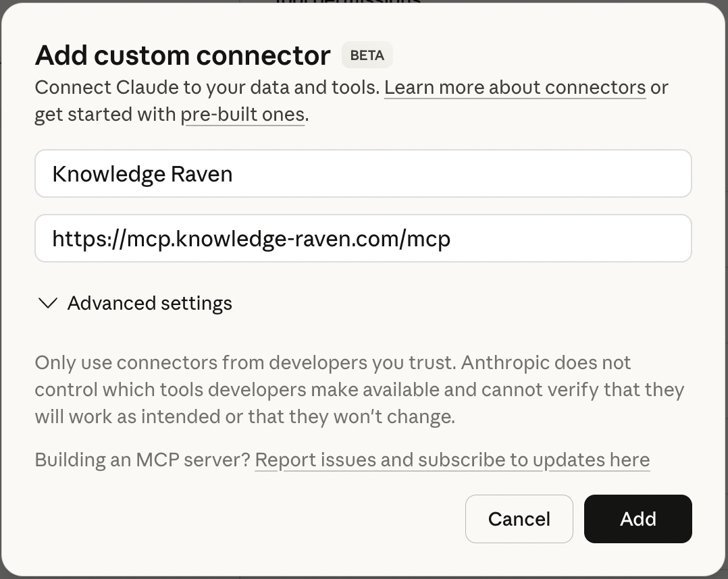Click the trust warning paragraph text

pos(358,389)
